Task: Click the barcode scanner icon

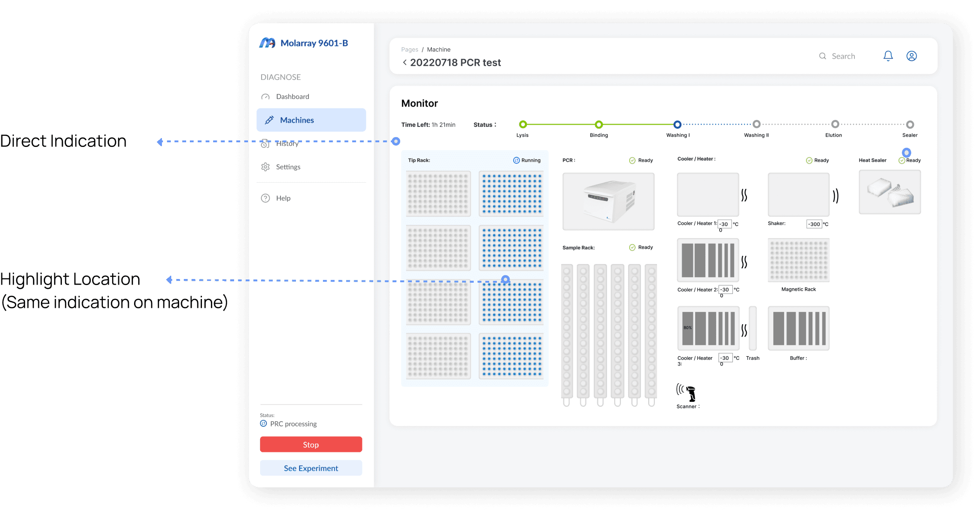Action: 688,392
